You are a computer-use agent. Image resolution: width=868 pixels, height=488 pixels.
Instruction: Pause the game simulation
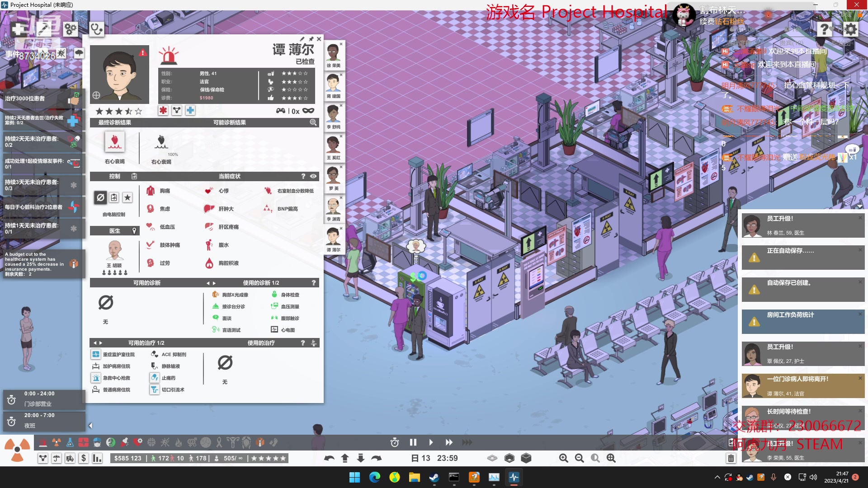[413, 442]
